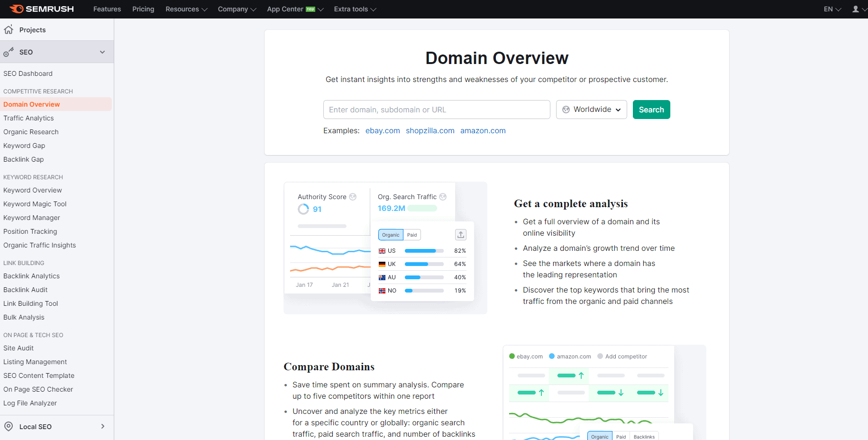Click the Local SEO pin icon

pos(8,426)
